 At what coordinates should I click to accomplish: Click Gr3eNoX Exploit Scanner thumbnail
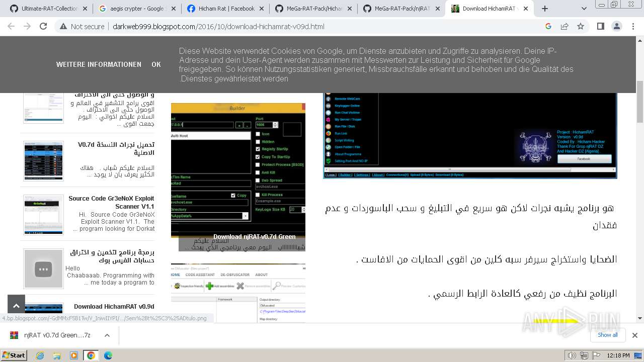[43, 215]
